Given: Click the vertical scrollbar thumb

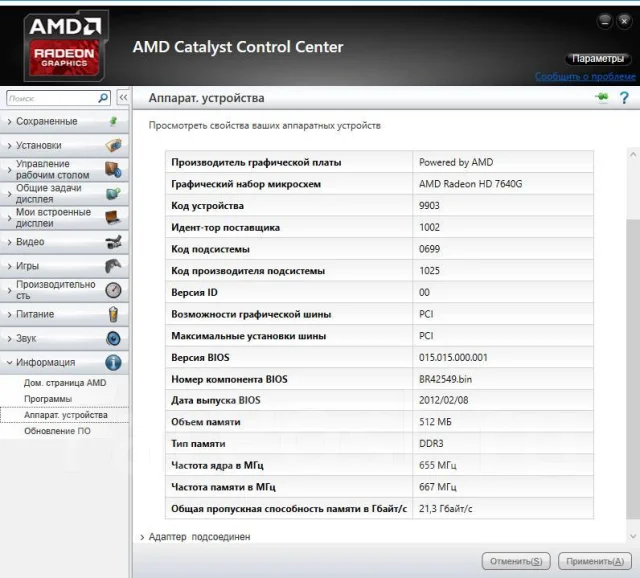Looking at the screenshot, I should 633,369.
